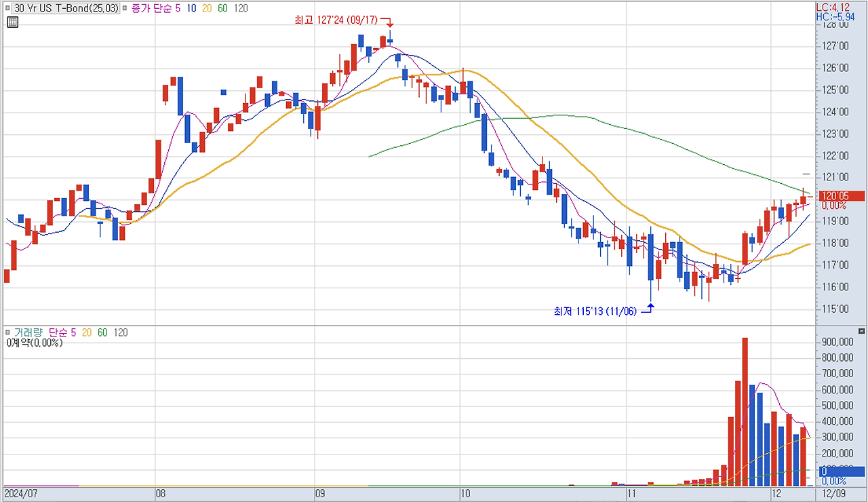Click the 거래량 volume label
868x502 pixels.
pos(28,332)
